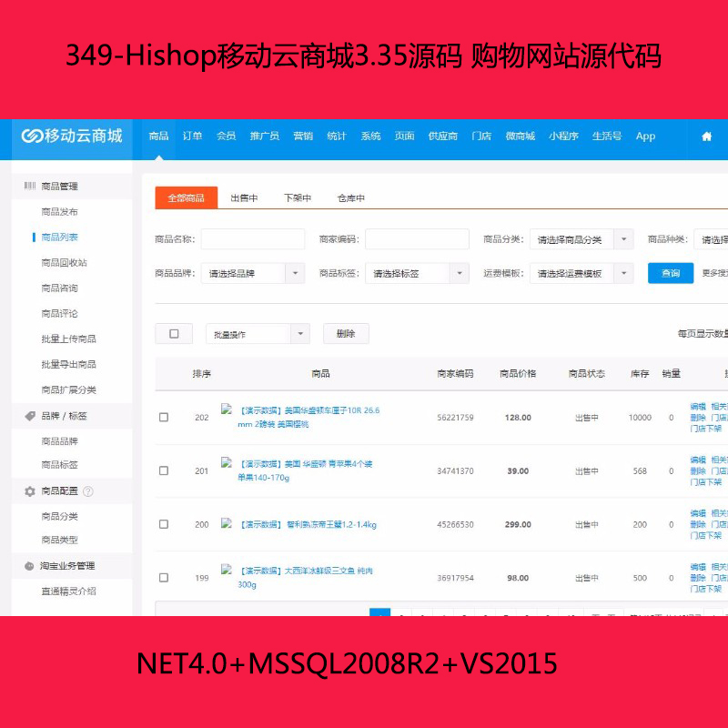Open the 系统 top menu

pyautogui.click(x=370, y=136)
